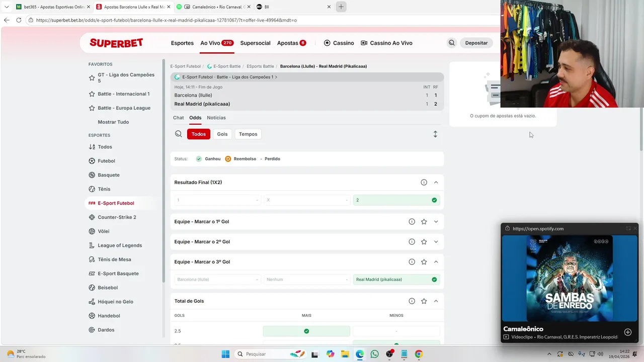Select the Gols filter chip

point(222,134)
